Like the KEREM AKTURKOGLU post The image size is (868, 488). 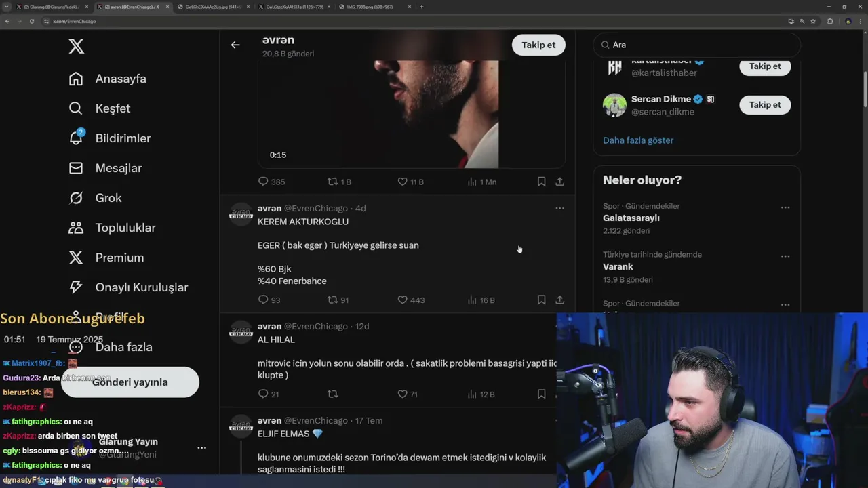(x=410, y=300)
